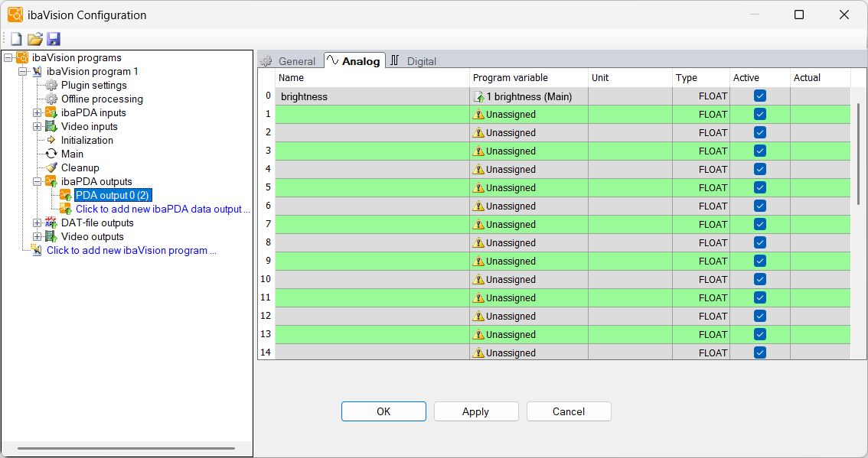Toggle the Active checkbox in row 7
868x458 pixels.
(760, 224)
